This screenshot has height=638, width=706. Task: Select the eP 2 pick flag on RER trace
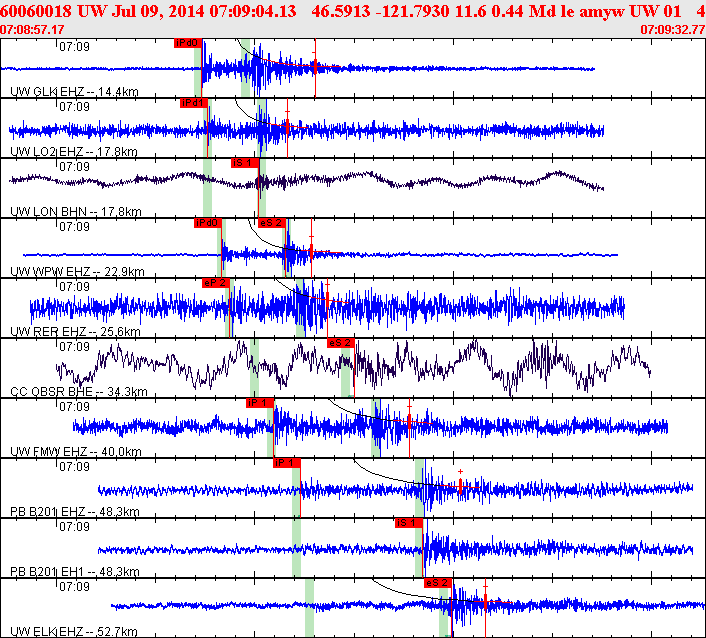[216, 283]
